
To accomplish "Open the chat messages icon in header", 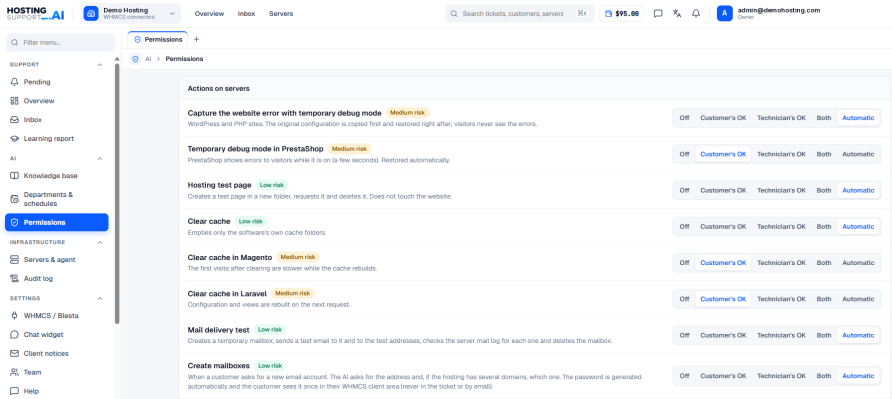I will coord(658,14).
